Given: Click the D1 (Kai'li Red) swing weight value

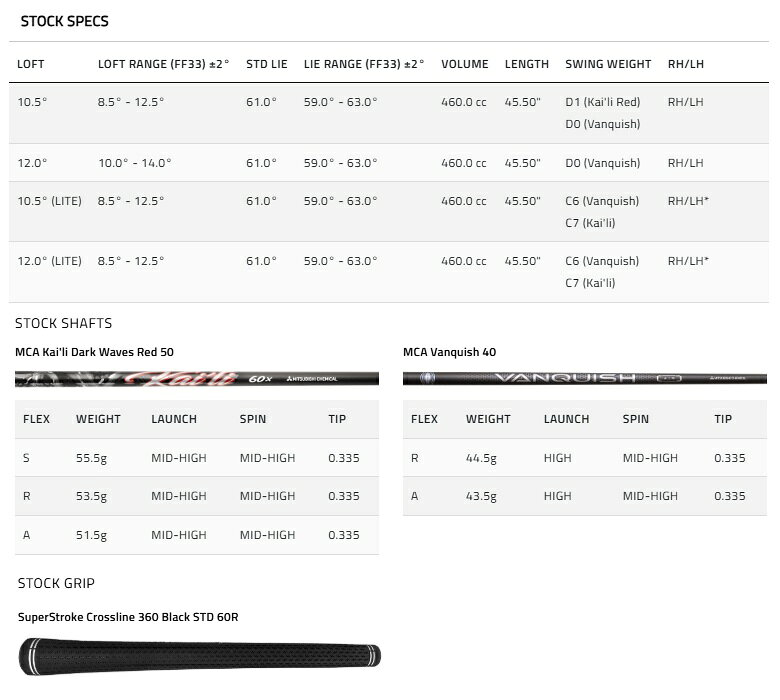Looking at the screenshot, I should (603, 102).
